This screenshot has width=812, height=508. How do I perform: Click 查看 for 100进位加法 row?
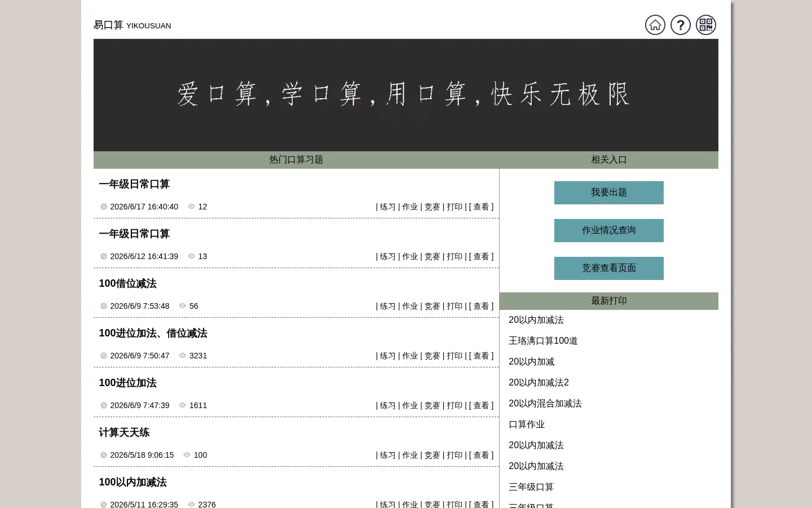481,406
